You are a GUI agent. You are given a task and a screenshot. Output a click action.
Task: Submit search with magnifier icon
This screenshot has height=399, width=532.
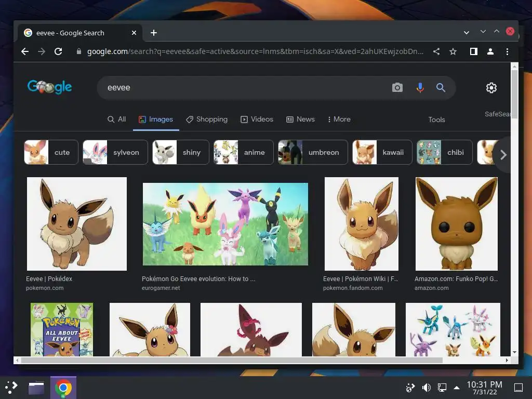441,87
